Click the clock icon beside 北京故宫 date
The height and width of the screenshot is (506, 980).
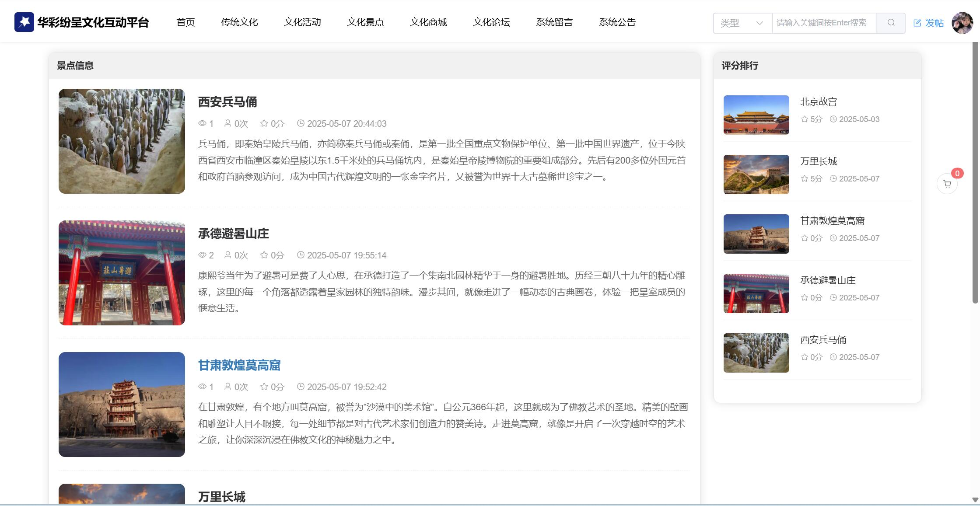point(833,119)
